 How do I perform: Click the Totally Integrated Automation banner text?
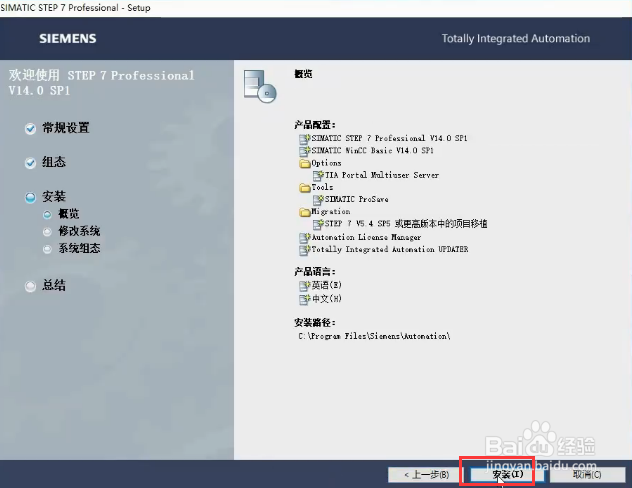pos(516,39)
